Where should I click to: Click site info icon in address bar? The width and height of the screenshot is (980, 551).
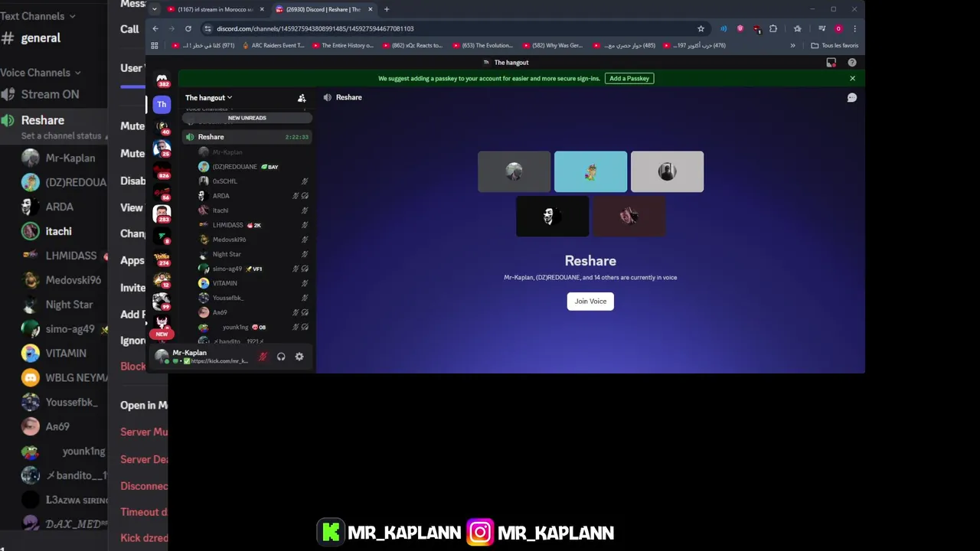[x=207, y=28]
